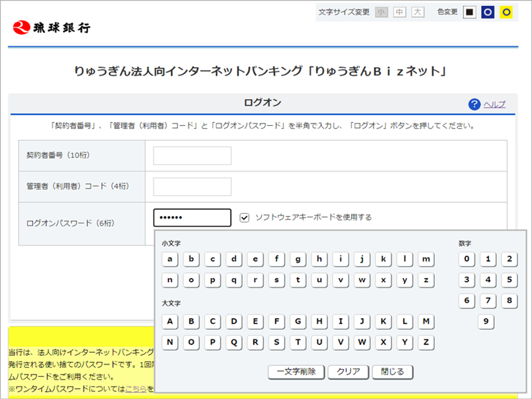Image resolution: width=532 pixels, height=399 pixels.
Task: Tap the number 3 key
Action: pos(467,280)
